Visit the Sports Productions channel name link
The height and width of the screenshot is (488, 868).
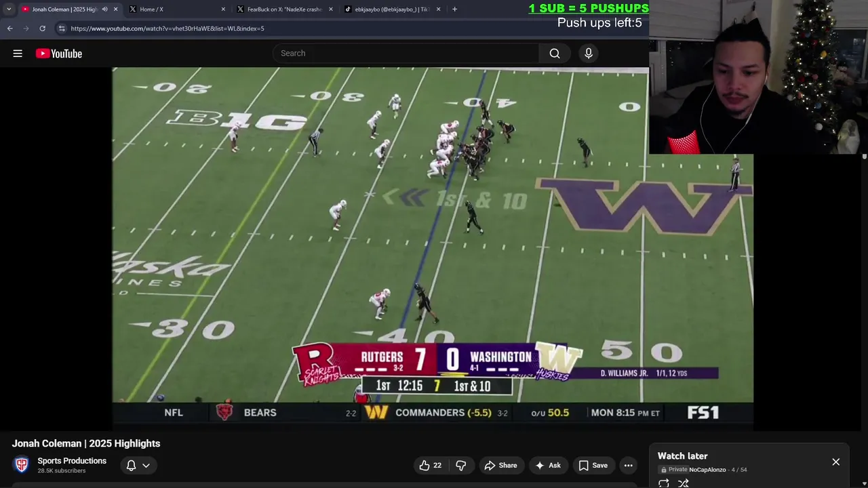point(72,461)
